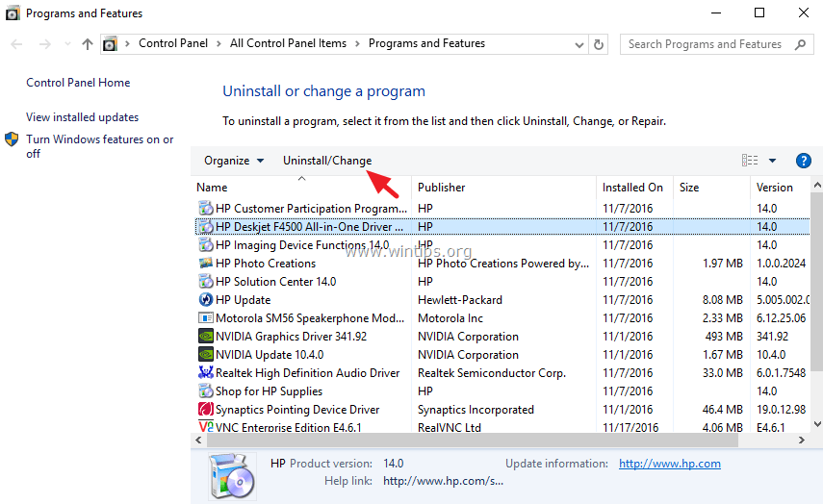Click the Forward navigation arrow
Image resolution: width=823 pixels, height=504 pixels.
pos(45,44)
